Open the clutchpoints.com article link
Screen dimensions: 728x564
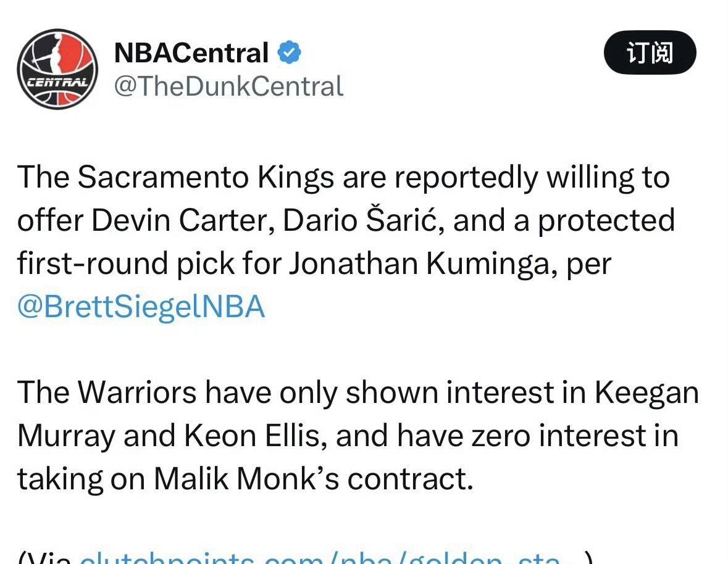tap(321, 558)
